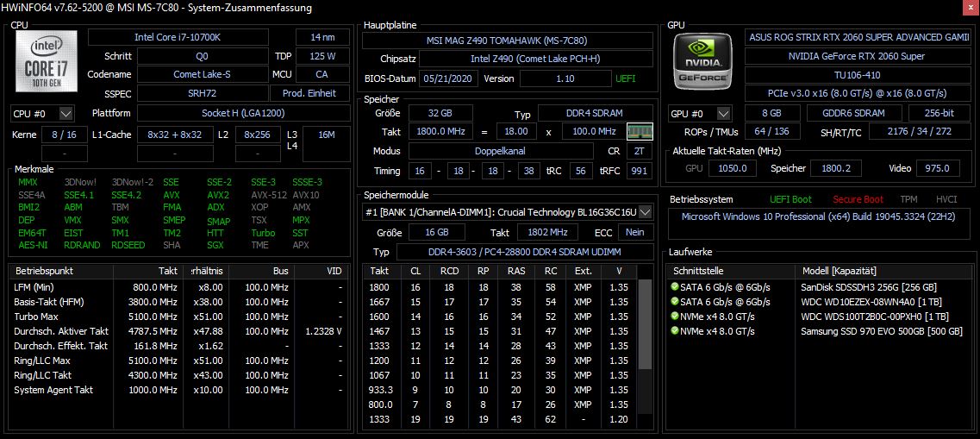Click the NVIDIA GeForce RTX 2060 Super field
Screen dimensions: 980x439
tap(856, 56)
